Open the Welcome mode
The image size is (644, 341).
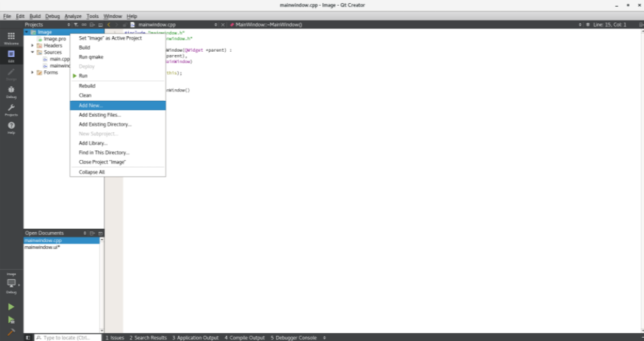[x=11, y=38]
